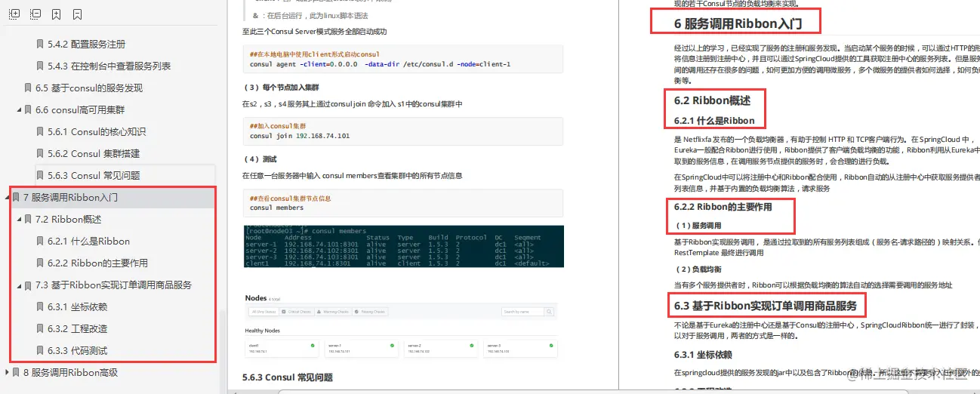Click the subheading (2) 负载均衡
Image resolution: width=980 pixels, height=394 pixels.
pos(698,269)
